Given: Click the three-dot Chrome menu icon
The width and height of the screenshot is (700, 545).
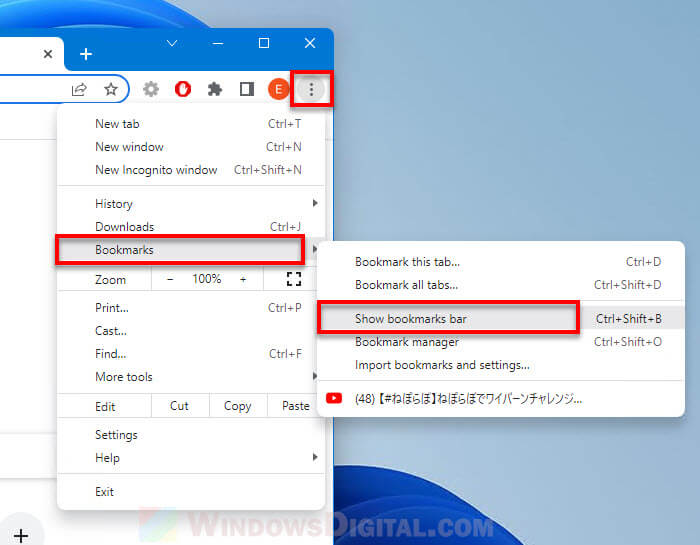Looking at the screenshot, I should (x=311, y=90).
